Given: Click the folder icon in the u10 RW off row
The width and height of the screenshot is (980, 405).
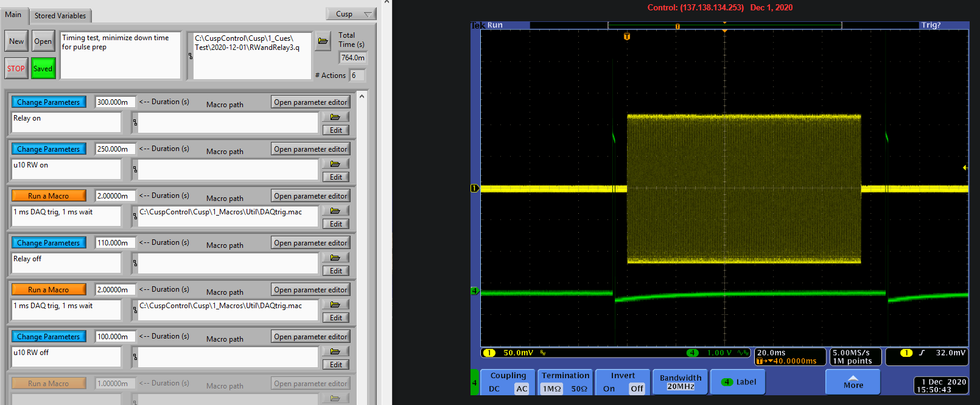Looking at the screenshot, I should click(335, 351).
